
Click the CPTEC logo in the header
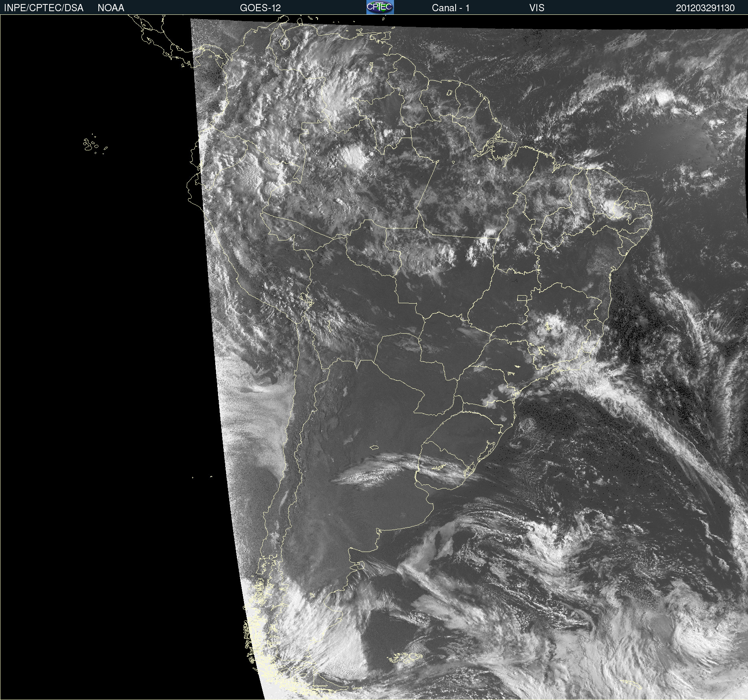380,7
